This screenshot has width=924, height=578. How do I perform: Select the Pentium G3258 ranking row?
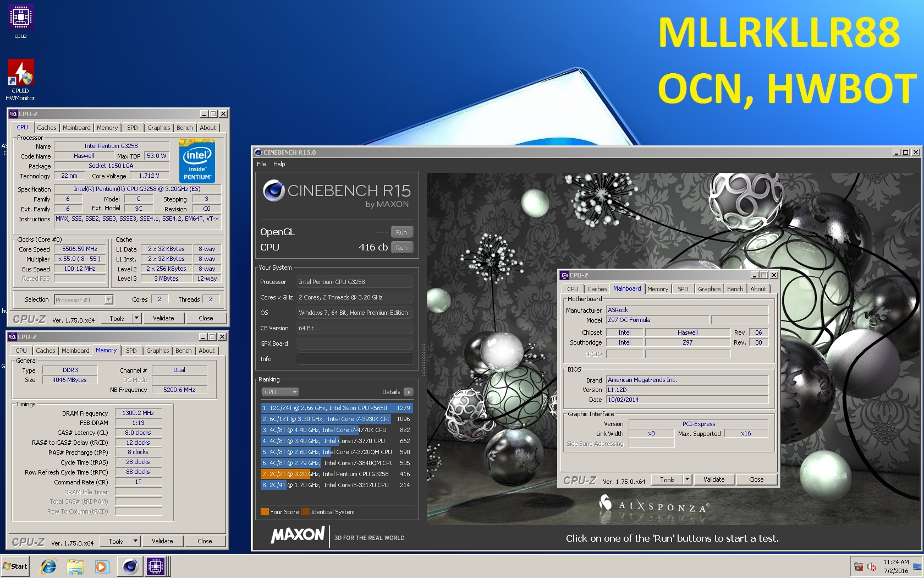pyautogui.click(x=337, y=474)
